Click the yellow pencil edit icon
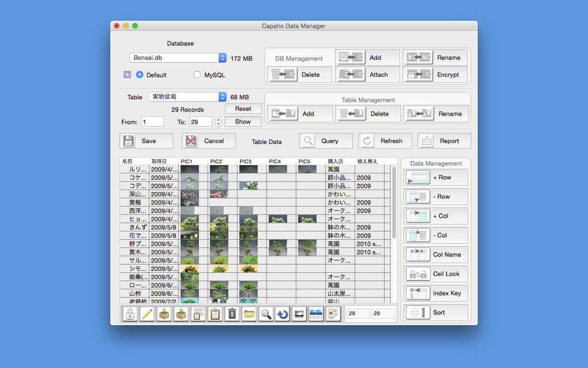Image resolution: width=588 pixels, height=368 pixels. [x=147, y=314]
